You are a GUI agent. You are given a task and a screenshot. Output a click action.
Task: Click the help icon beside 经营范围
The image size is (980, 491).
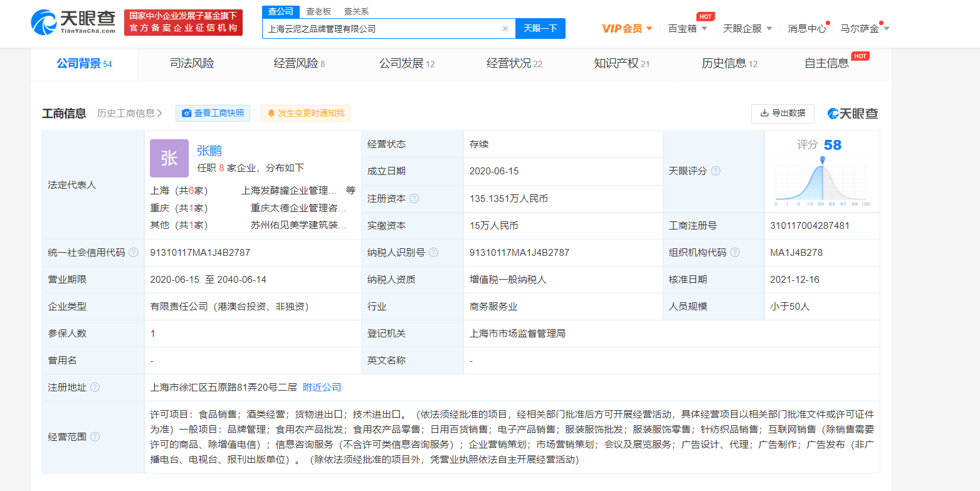(x=95, y=437)
